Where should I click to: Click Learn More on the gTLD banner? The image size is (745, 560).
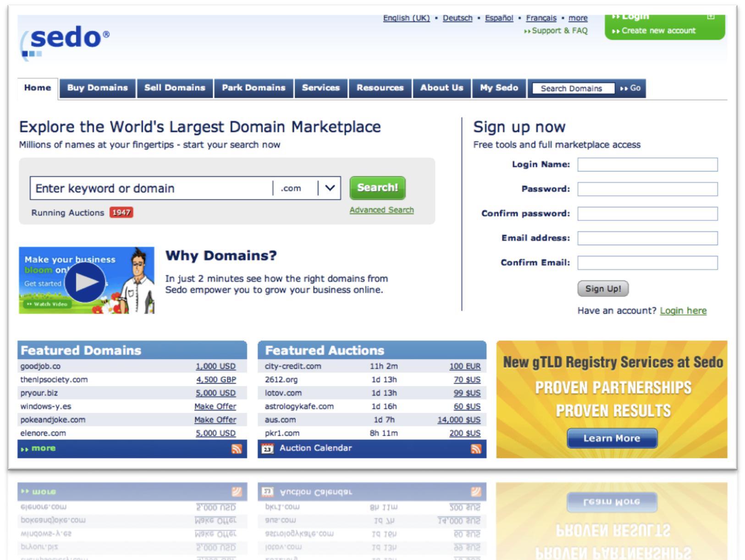click(x=612, y=438)
